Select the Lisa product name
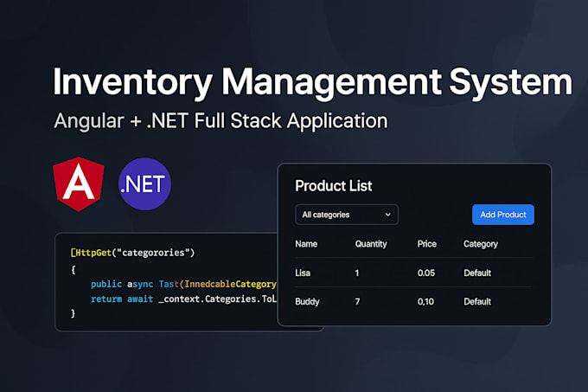 tap(303, 273)
